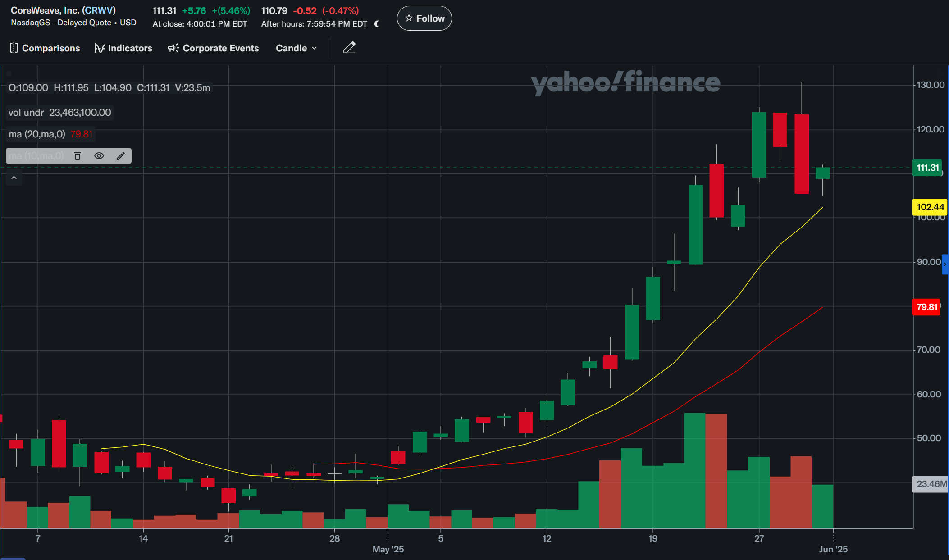
Task: Select the ma (20,ma,0) legend label
Action: tap(37, 134)
